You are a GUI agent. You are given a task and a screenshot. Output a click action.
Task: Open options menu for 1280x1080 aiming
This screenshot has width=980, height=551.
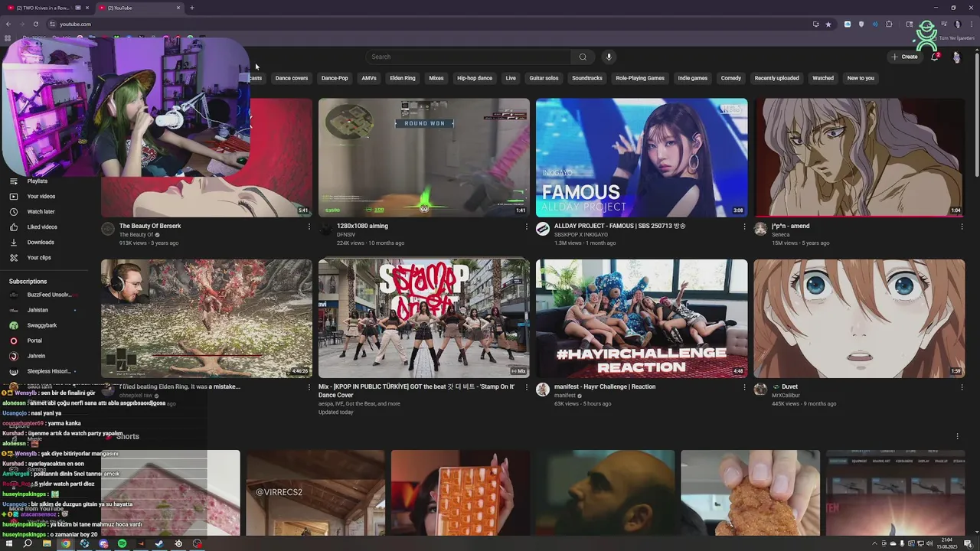(x=527, y=227)
